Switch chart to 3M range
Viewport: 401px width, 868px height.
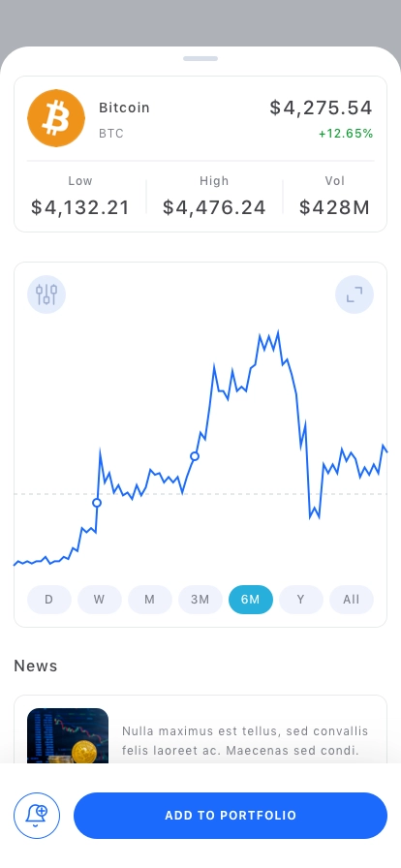[200, 600]
